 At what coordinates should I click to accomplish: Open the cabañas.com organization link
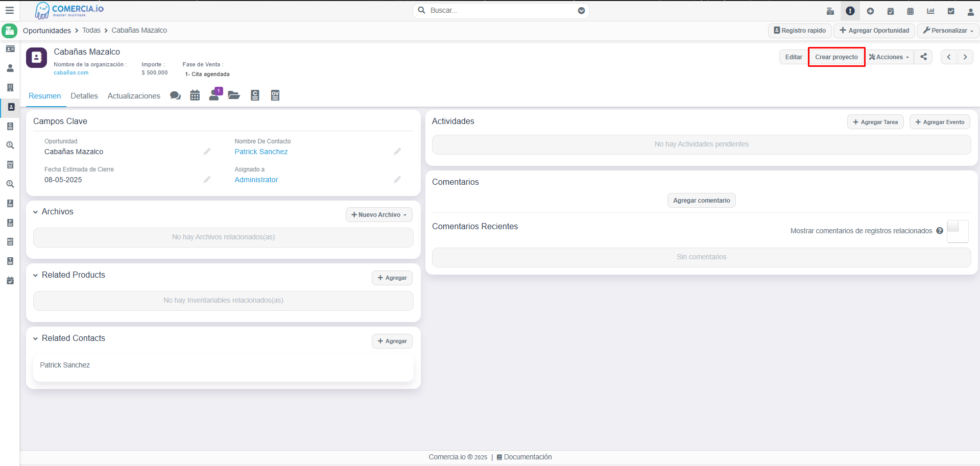71,72
